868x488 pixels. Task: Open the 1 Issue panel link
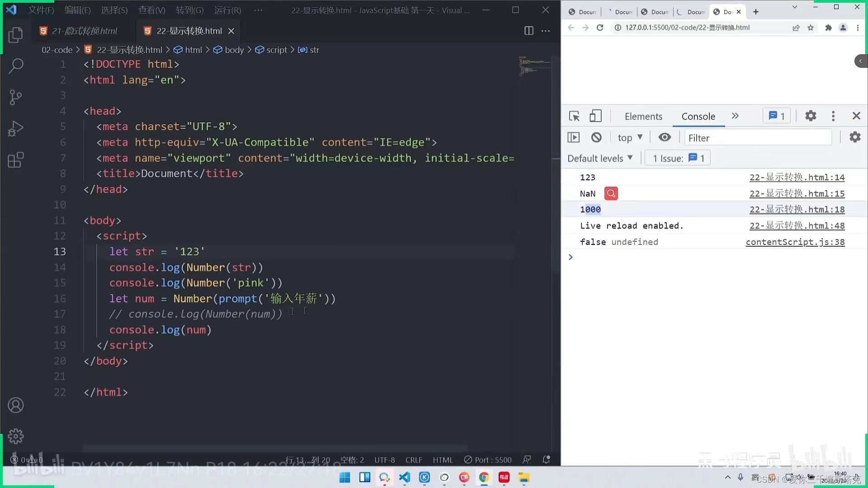coord(677,158)
